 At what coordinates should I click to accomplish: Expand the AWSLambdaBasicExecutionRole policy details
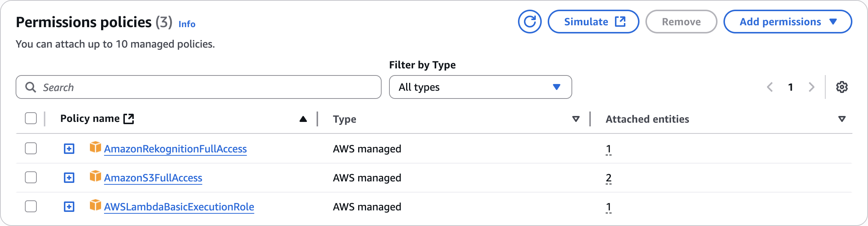click(x=69, y=207)
